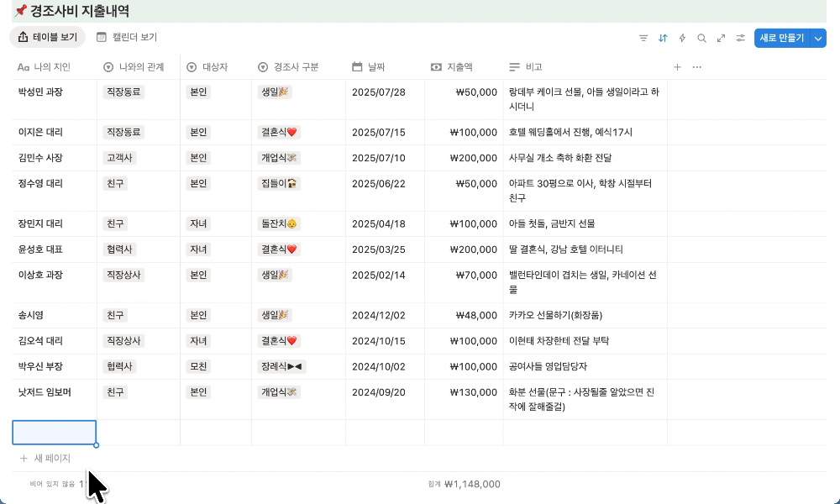Click the 결혼식 tag in 이지은 대리 row
The height and width of the screenshot is (504, 840).
[x=279, y=132]
